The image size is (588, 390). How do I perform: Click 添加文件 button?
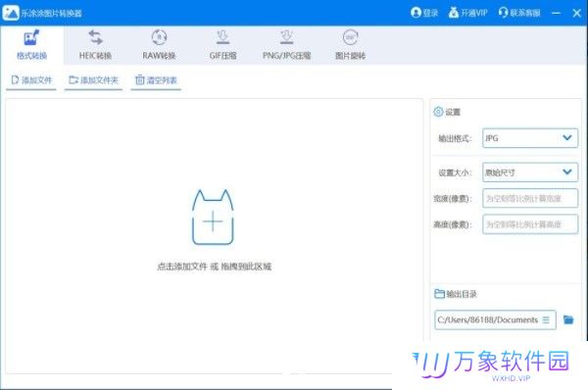point(31,80)
